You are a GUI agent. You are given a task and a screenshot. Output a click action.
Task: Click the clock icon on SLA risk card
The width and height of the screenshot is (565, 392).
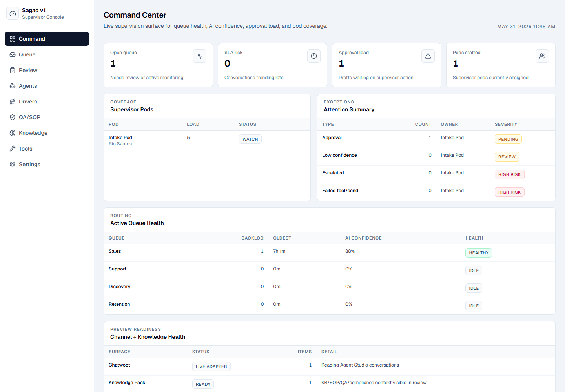pos(314,56)
